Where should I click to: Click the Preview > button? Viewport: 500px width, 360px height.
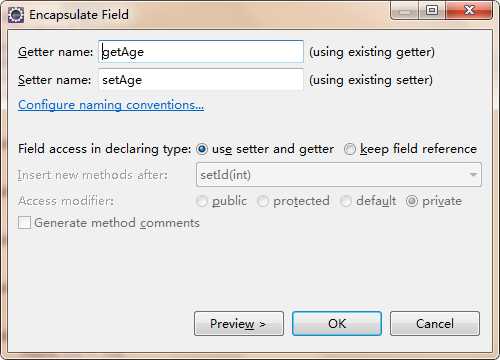(239, 323)
